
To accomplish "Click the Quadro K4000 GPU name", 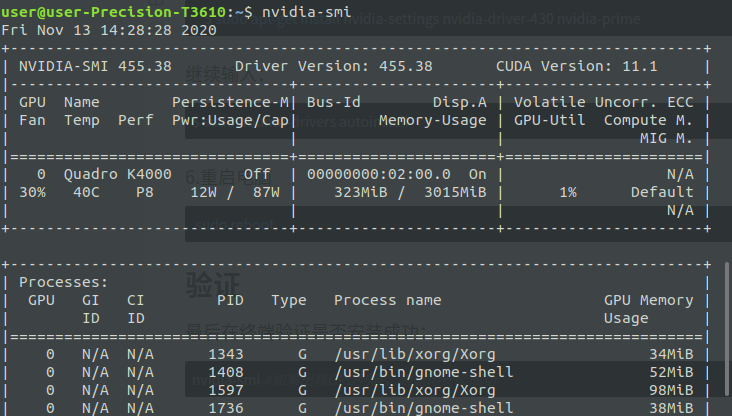I will coord(118,174).
